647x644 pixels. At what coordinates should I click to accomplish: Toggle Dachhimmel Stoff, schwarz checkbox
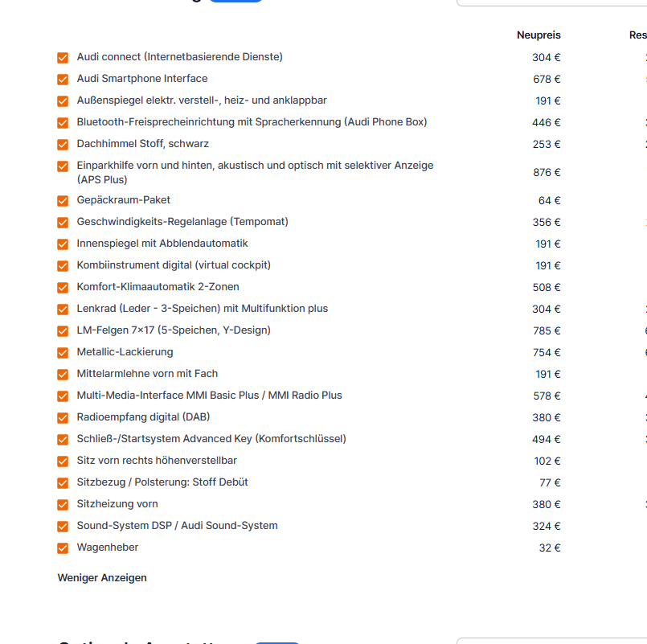coord(63,145)
